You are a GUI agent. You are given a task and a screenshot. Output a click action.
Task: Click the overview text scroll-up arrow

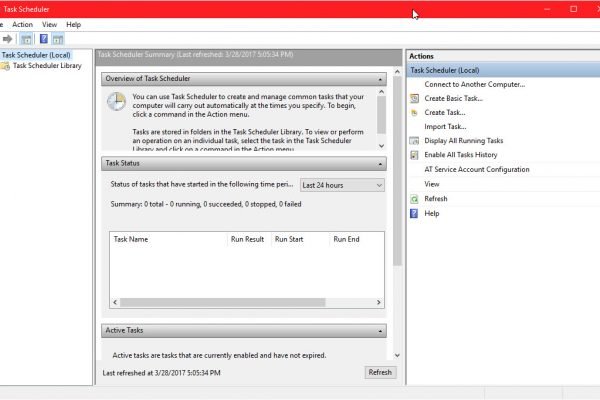click(x=382, y=92)
